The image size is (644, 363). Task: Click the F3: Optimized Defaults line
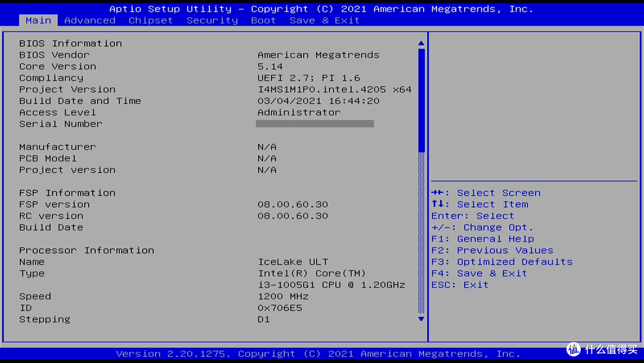tap(502, 262)
